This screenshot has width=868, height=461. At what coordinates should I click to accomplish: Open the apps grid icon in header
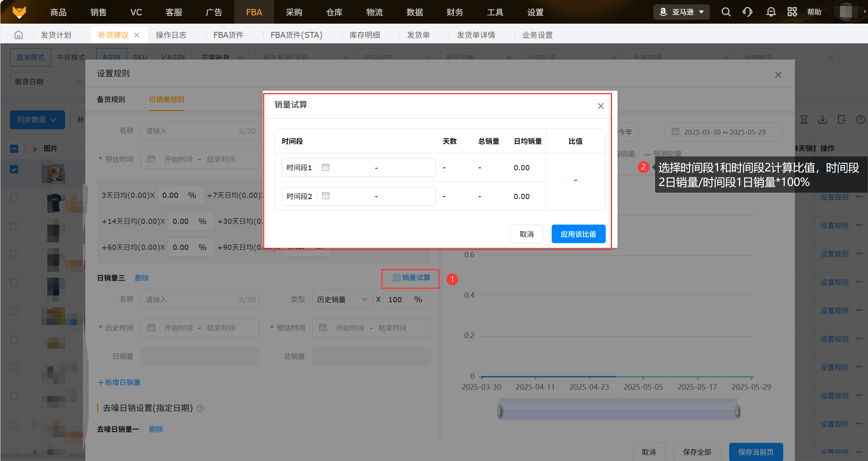coord(792,12)
